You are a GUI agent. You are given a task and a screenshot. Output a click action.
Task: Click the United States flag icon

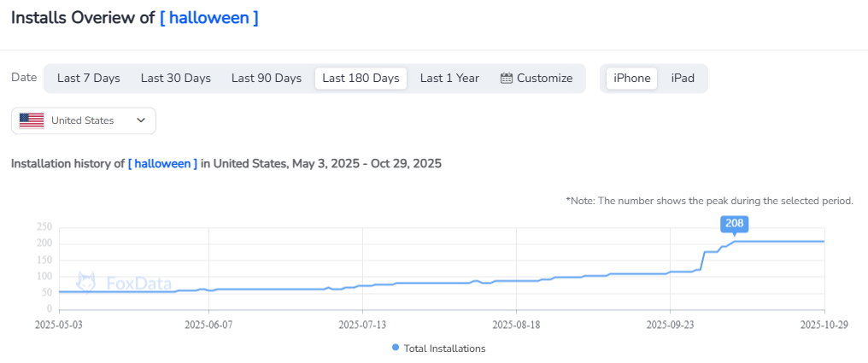[32, 120]
